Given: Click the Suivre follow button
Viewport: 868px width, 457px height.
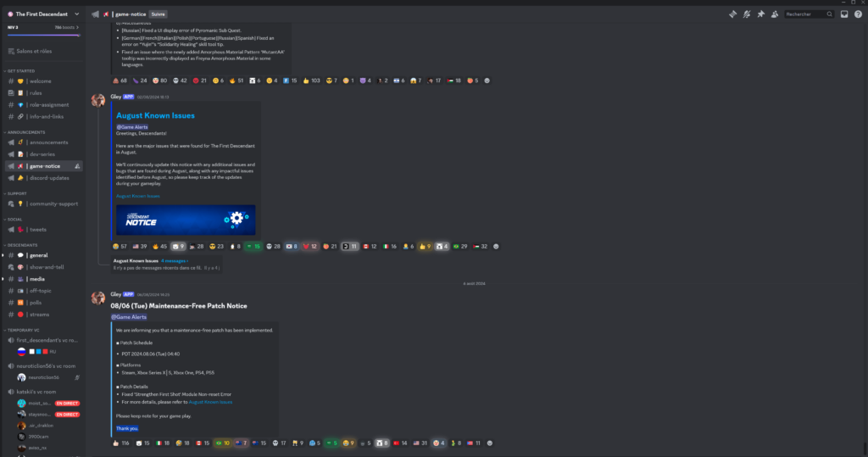Looking at the screenshot, I should [159, 14].
